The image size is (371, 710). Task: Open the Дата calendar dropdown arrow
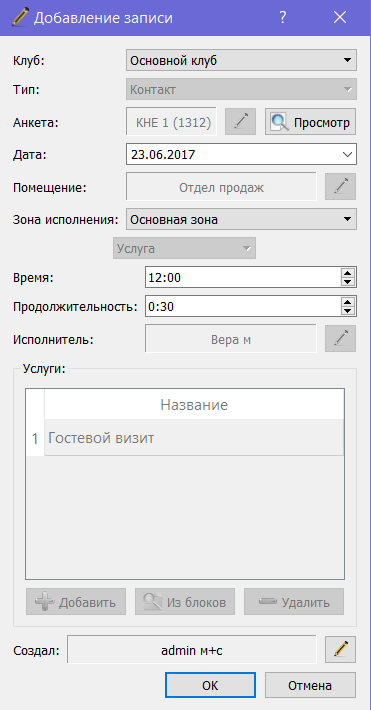[x=347, y=154]
